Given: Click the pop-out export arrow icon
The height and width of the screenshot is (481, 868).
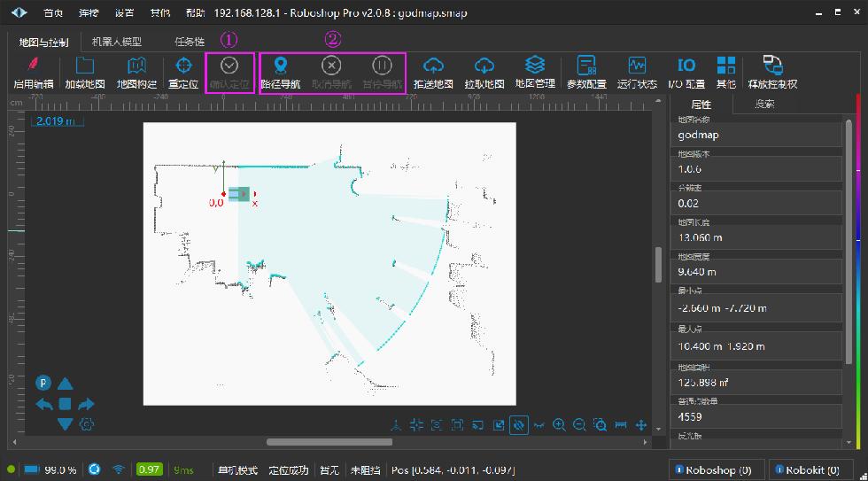Looking at the screenshot, I should (x=499, y=425).
